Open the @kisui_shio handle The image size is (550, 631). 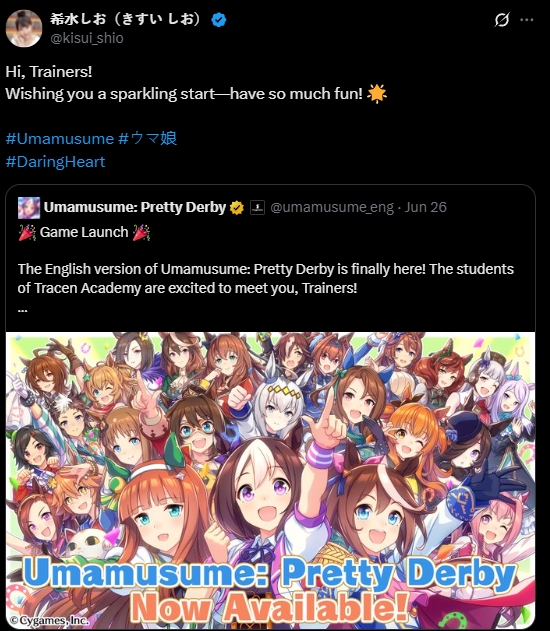(87, 38)
